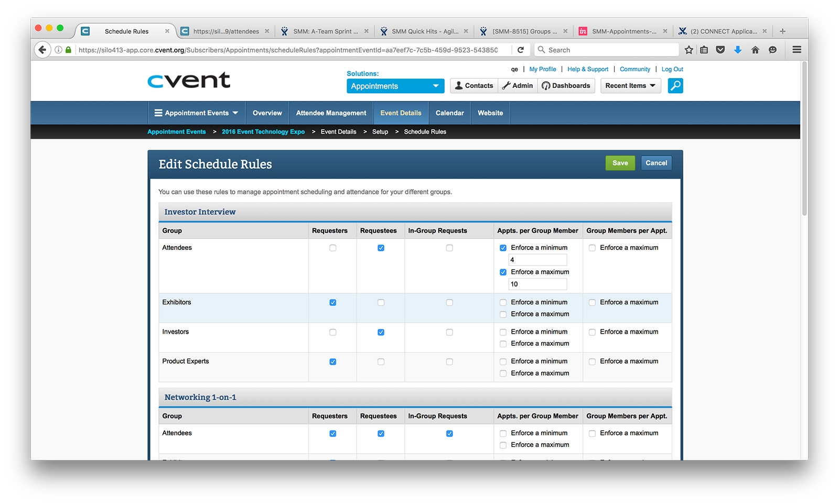Image resolution: width=839 pixels, height=504 pixels.
Task: Open the 2016 Event Technology Expo breadcrumb
Action: [x=263, y=132]
